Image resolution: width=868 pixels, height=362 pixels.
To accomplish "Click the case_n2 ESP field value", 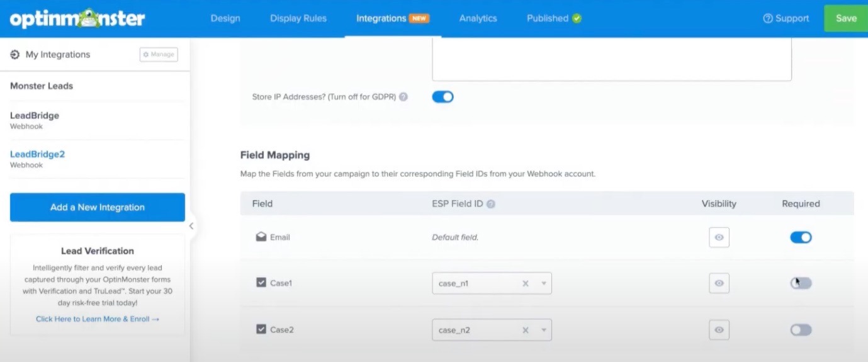I will click(x=454, y=330).
